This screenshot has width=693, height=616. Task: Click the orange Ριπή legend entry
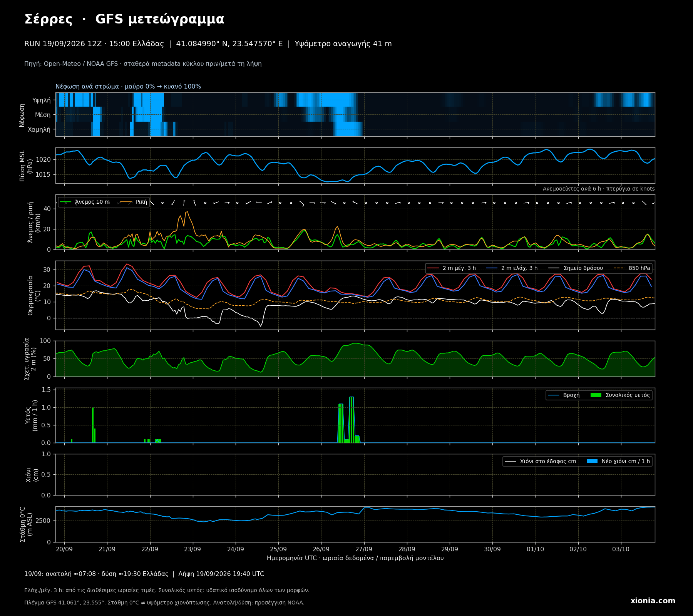[134, 202]
